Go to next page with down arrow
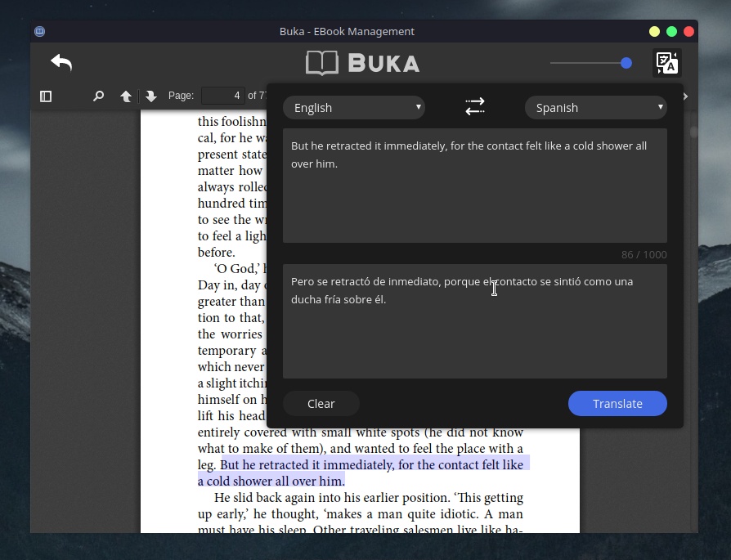 [x=151, y=96]
